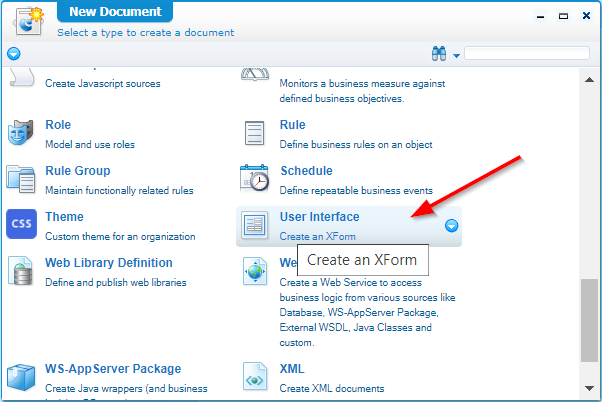
Task: Pick the Web Library Definition icon
Action: [21, 271]
